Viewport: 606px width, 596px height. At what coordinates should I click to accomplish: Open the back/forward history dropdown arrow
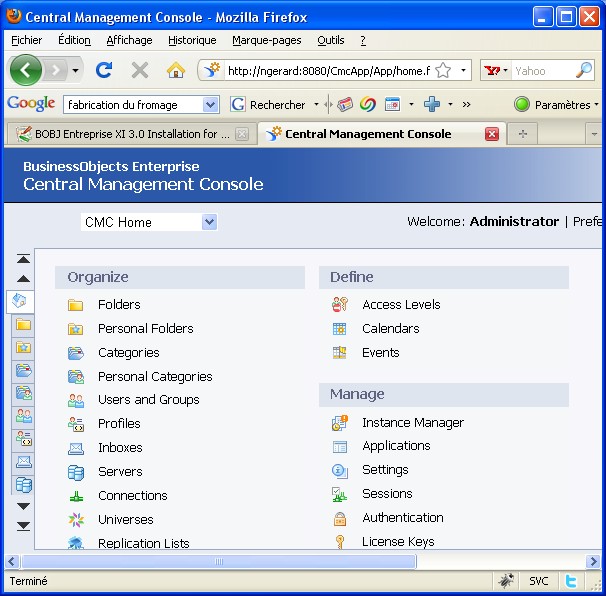pos(76,70)
